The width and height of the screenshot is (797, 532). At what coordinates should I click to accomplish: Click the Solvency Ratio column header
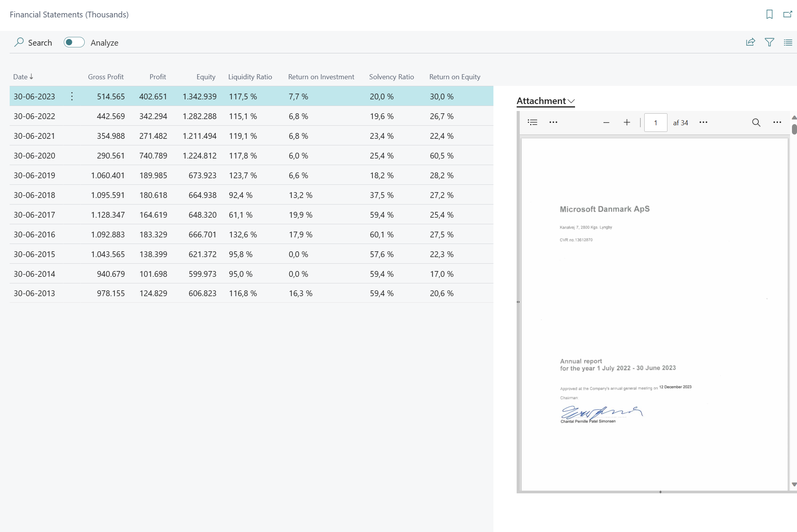pos(391,77)
